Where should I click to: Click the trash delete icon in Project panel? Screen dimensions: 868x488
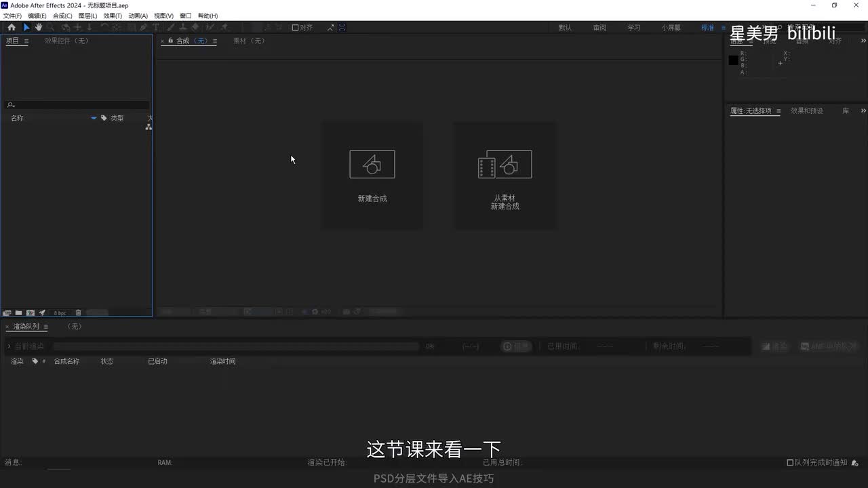pyautogui.click(x=78, y=312)
